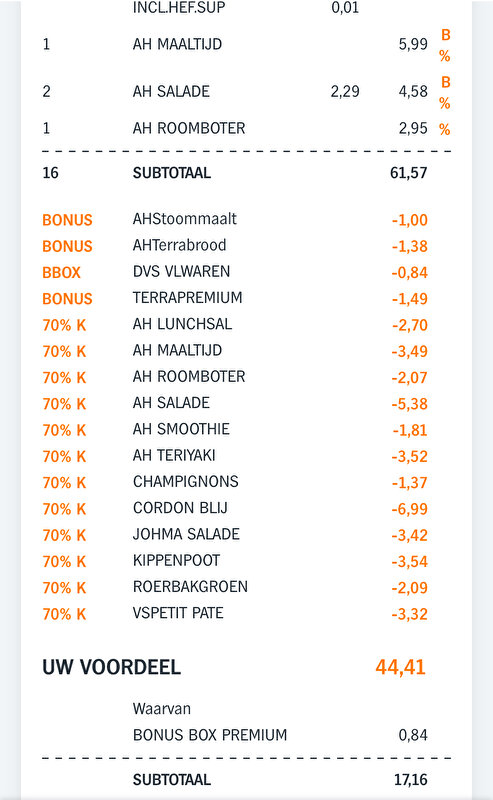Screen dimensions: 493x800
Task: Click the B % marker beside AH SALADE
Action: click(445, 92)
